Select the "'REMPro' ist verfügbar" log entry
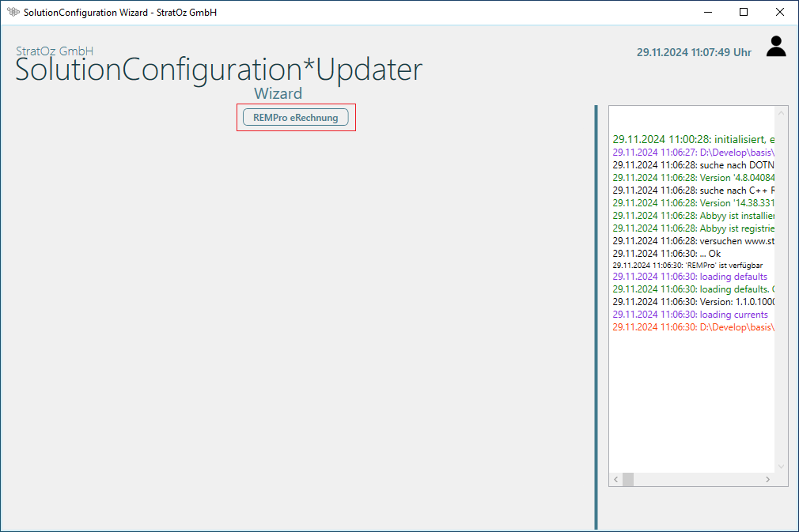This screenshot has height=532, width=799. (687, 266)
